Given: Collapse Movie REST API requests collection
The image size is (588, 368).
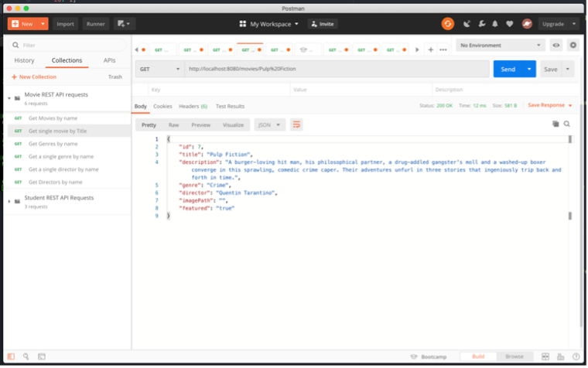Looking at the screenshot, I should 9,98.
